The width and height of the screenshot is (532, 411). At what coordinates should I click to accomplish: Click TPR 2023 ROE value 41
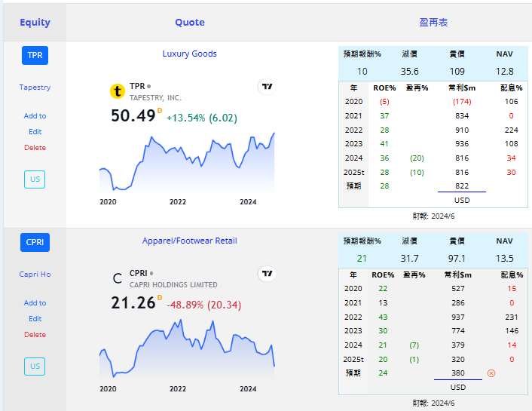click(384, 144)
